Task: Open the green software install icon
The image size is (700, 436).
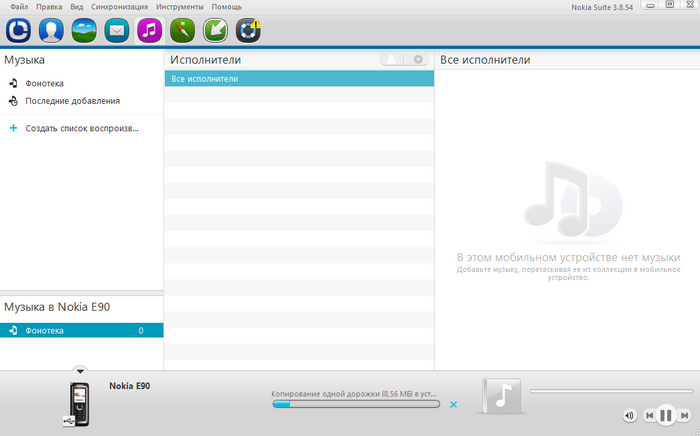Action: point(215,30)
